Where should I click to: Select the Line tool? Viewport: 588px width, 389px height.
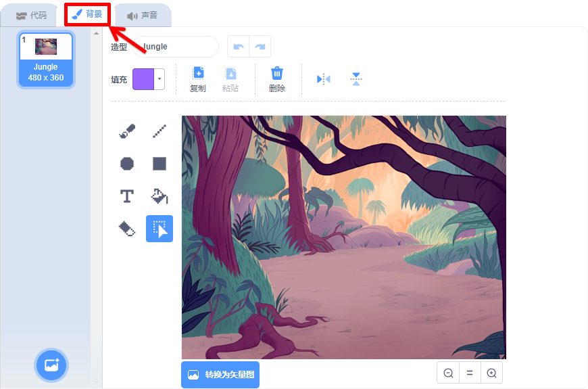pos(160,131)
